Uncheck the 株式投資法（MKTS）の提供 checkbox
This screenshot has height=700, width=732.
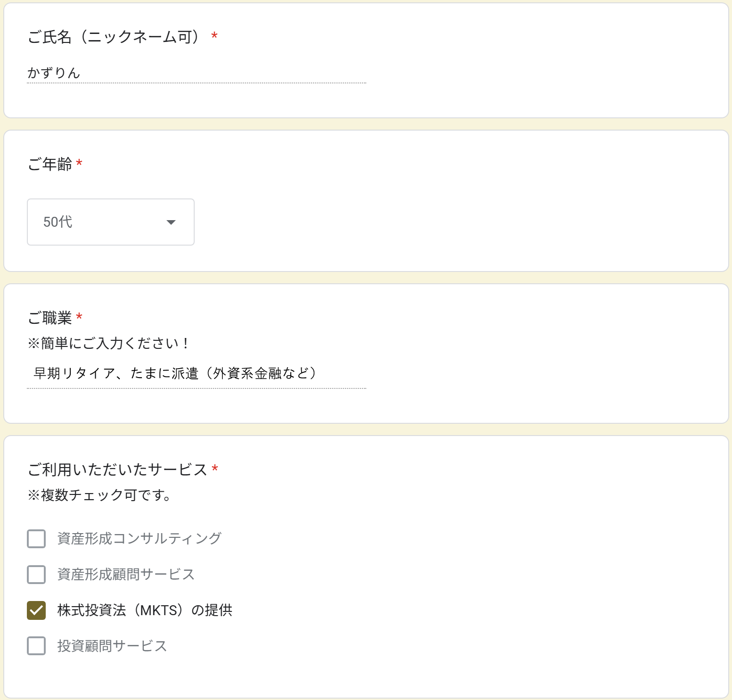(36, 610)
